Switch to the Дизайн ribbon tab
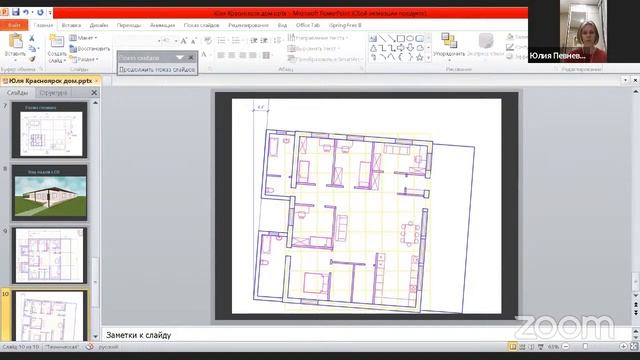Image resolution: width=640 pixels, height=360 pixels. tap(99, 25)
